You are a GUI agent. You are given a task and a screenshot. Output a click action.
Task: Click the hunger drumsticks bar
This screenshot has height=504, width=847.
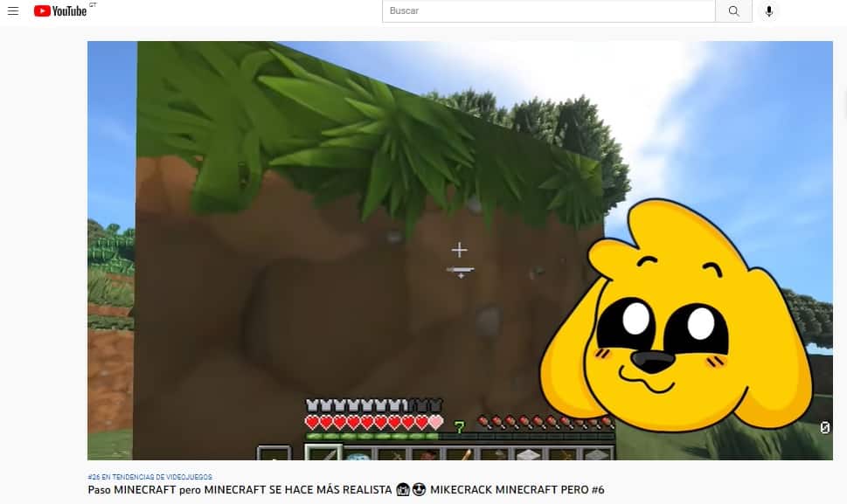point(546,423)
